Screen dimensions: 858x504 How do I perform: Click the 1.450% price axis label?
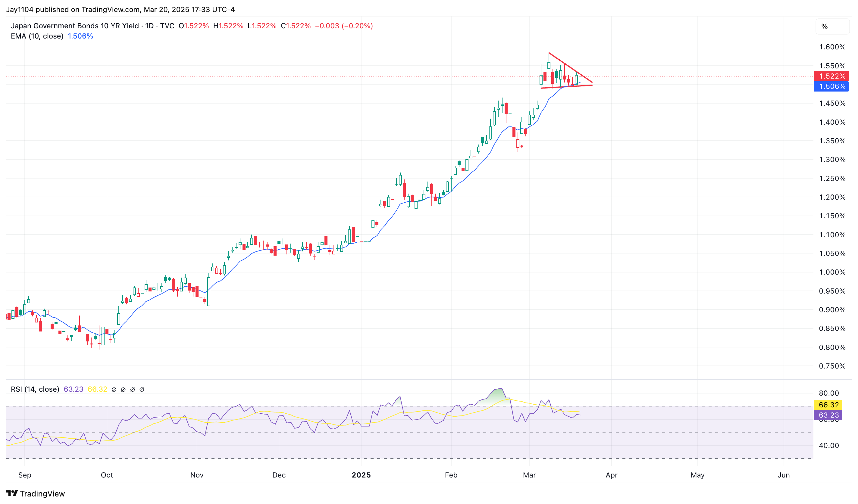point(832,103)
